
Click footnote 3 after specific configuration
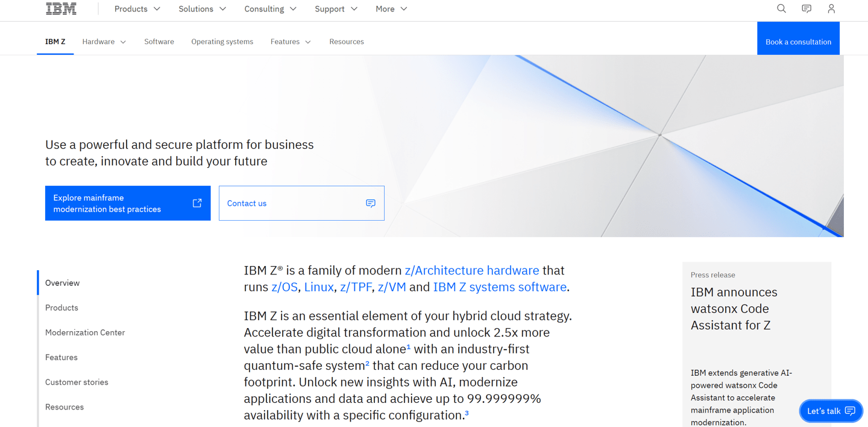click(x=467, y=413)
